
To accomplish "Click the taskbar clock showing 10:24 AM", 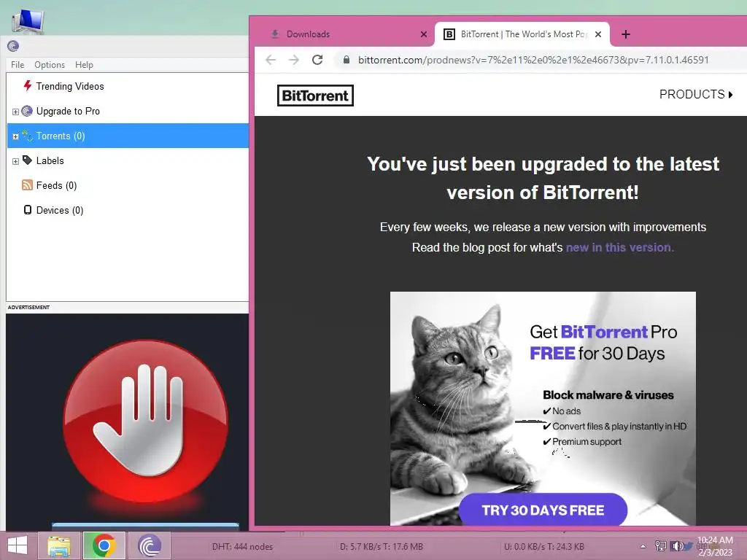I will pos(715,546).
